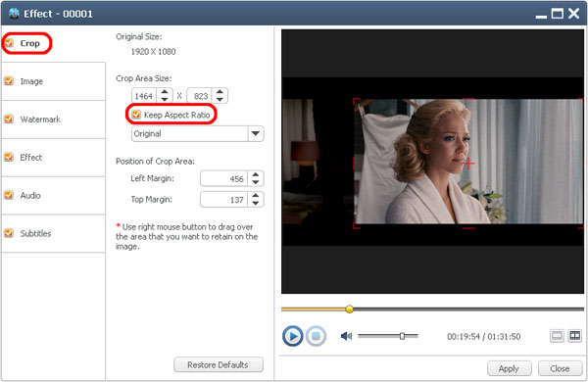The width and height of the screenshot is (588, 382).
Task: Increase Left Margin with up arrow
Action: tap(256, 174)
